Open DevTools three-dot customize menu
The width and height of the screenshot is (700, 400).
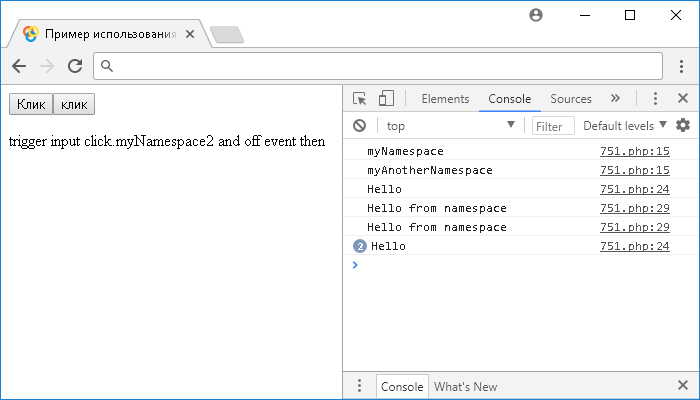[x=655, y=99]
